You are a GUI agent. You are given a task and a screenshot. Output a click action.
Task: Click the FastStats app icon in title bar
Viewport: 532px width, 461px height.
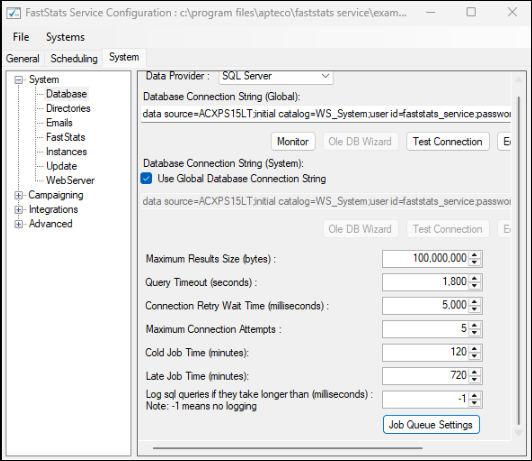coord(14,13)
